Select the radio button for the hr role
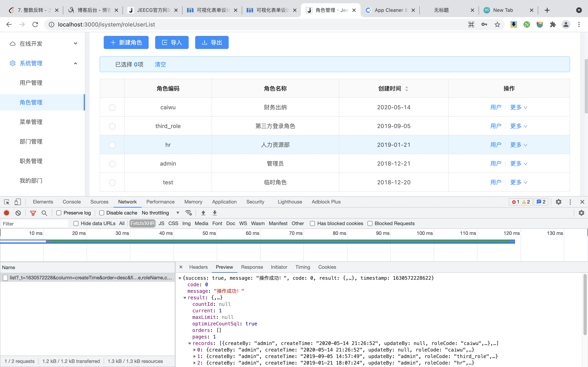 112,145
